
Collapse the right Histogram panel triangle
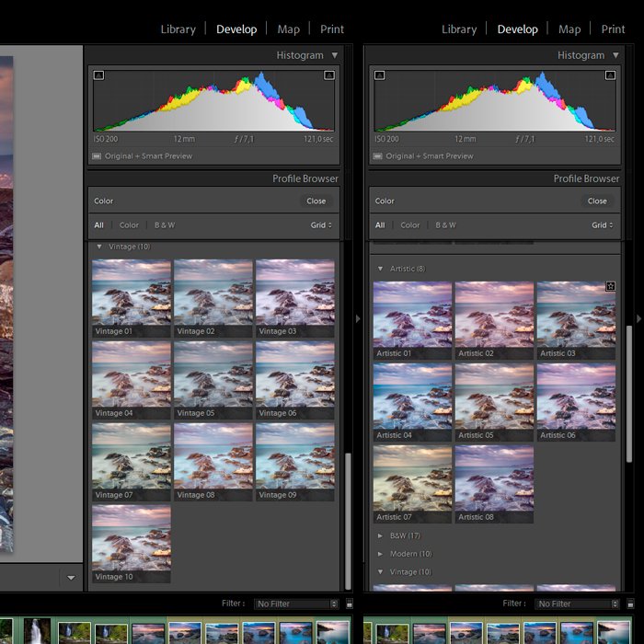tap(615, 55)
